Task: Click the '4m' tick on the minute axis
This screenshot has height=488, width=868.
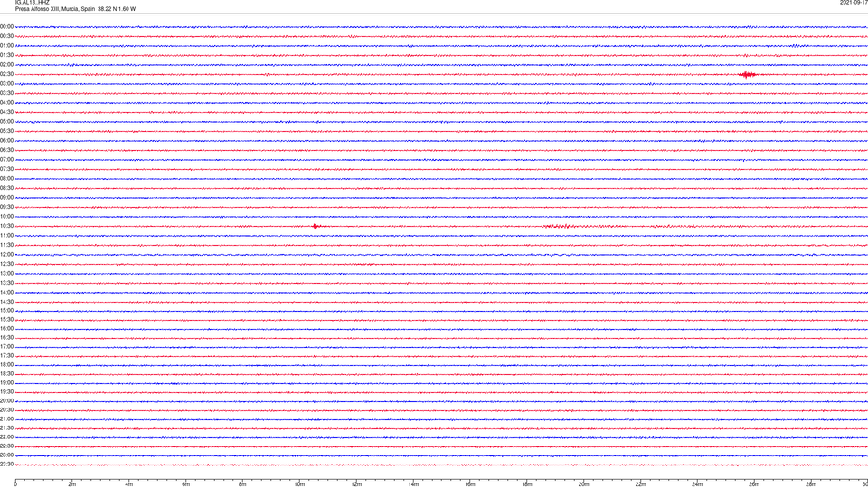Action: coord(129,484)
